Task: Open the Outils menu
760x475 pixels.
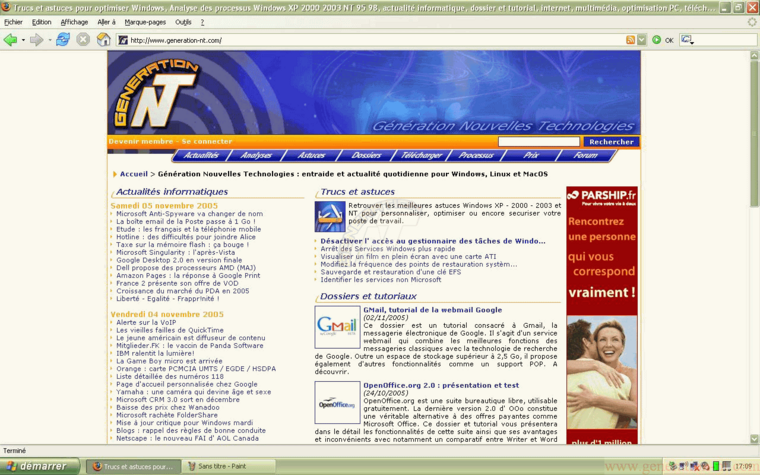Action: 183,22
